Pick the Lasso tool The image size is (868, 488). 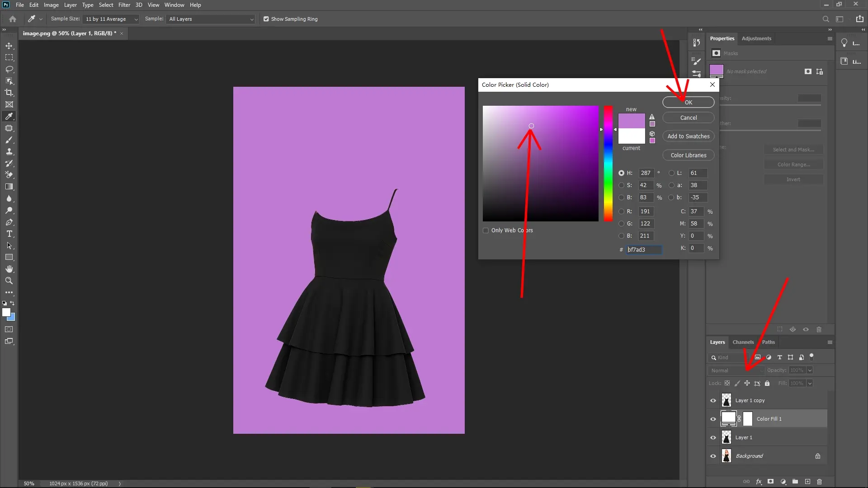[9, 69]
